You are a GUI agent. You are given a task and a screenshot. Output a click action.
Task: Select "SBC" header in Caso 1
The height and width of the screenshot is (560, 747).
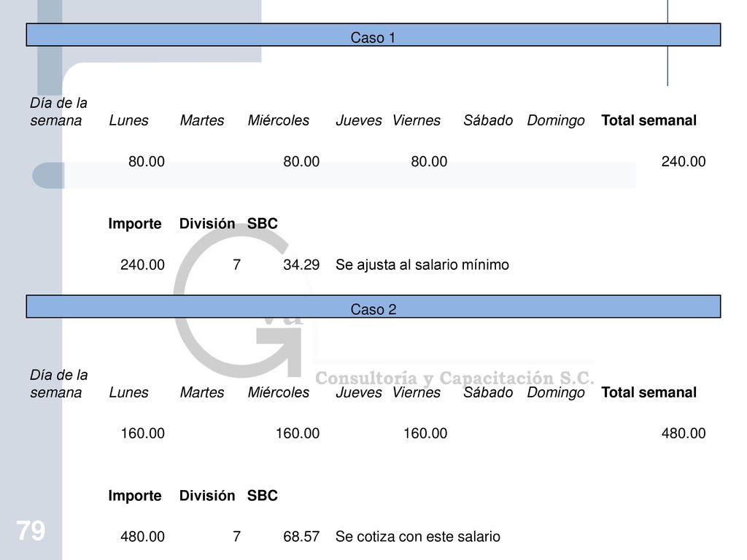[x=263, y=223]
